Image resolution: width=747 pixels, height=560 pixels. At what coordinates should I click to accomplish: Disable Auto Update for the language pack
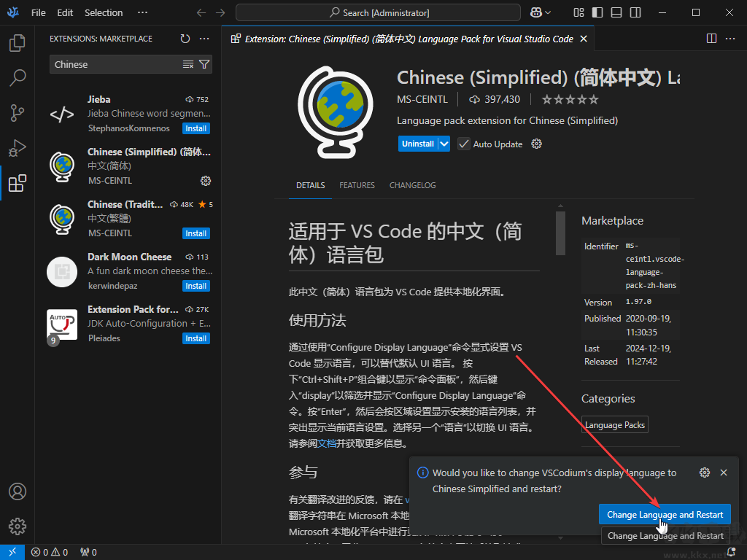point(464,144)
